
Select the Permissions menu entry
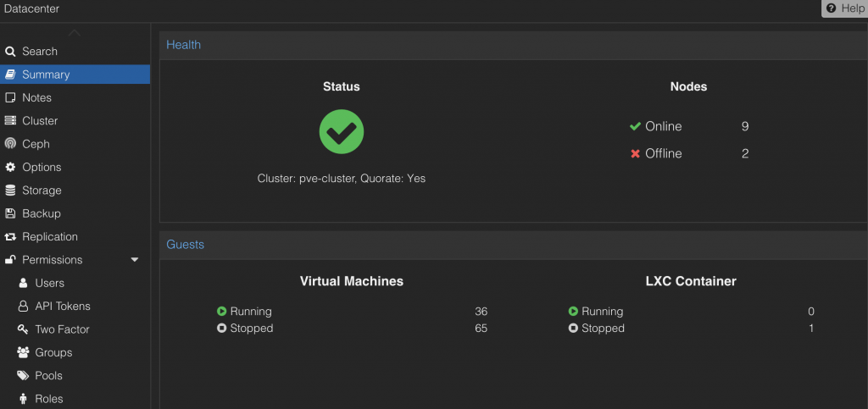pos(75,260)
